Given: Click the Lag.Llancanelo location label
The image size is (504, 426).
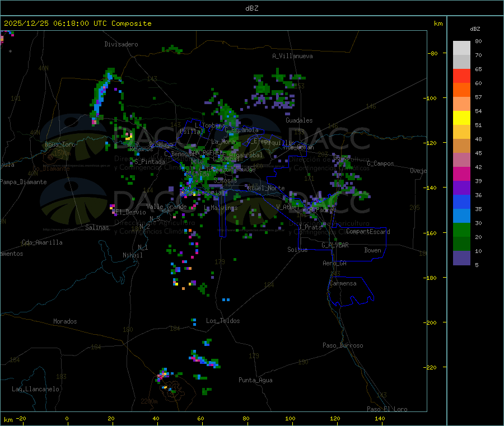Looking at the screenshot, I should click(36, 389).
